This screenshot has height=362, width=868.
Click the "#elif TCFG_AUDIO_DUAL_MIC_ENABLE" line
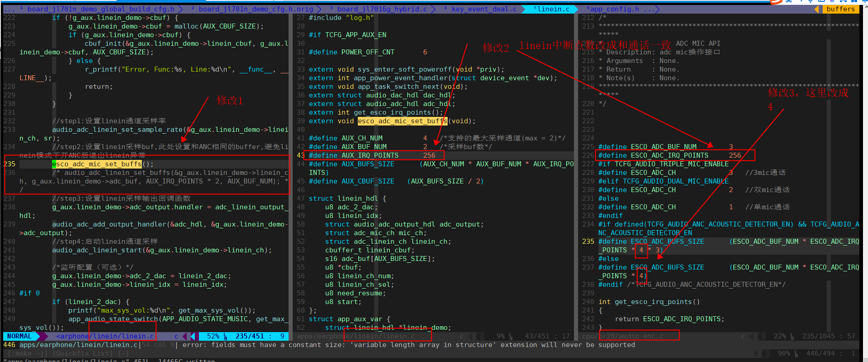[663, 181]
